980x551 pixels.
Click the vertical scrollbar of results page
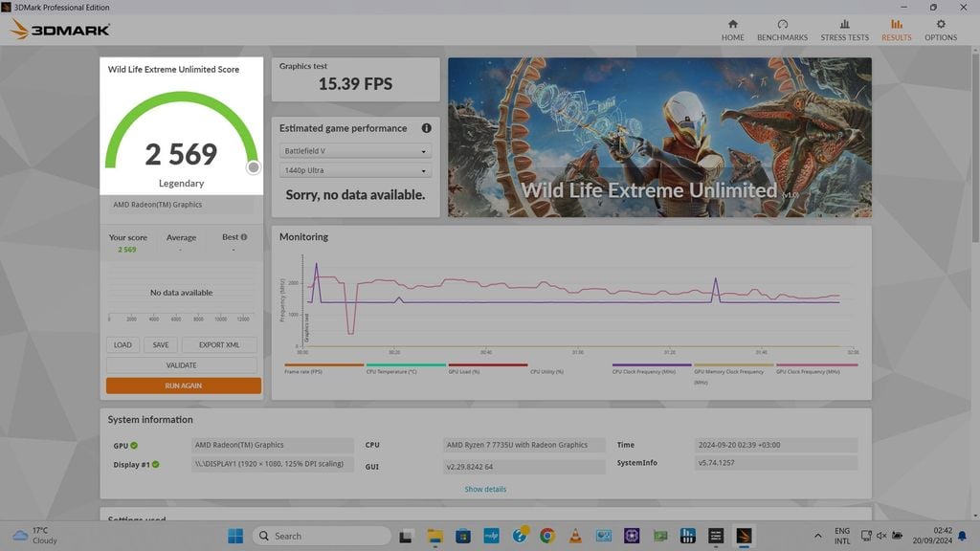coord(975,146)
